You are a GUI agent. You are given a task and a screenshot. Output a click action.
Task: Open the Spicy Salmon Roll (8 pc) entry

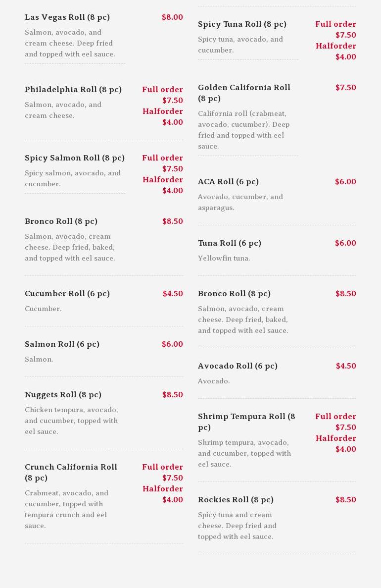[75, 158]
